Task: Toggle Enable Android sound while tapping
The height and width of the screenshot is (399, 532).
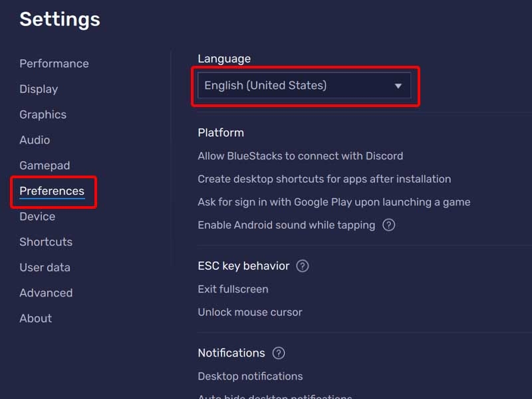Action: coord(286,225)
